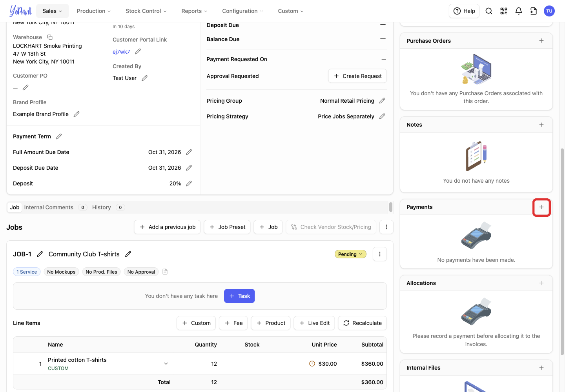
Task: Edit the Deposit Due Date
Action: (189, 168)
